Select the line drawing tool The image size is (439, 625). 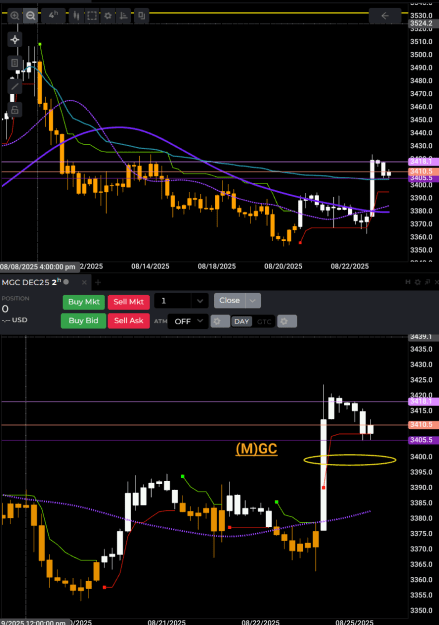coord(15,86)
